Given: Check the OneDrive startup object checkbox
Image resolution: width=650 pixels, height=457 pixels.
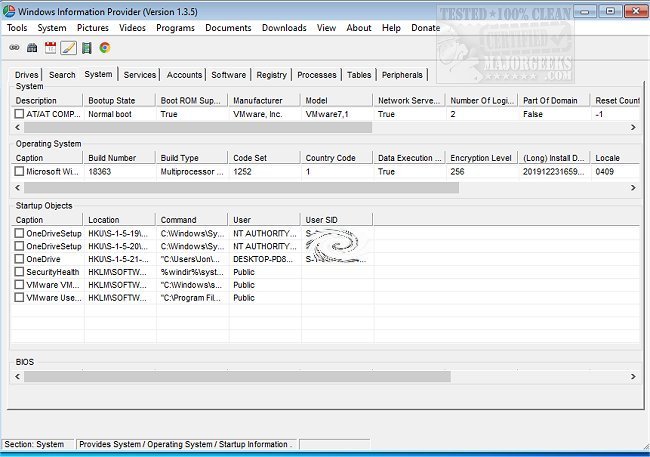Looking at the screenshot, I should (x=19, y=259).
